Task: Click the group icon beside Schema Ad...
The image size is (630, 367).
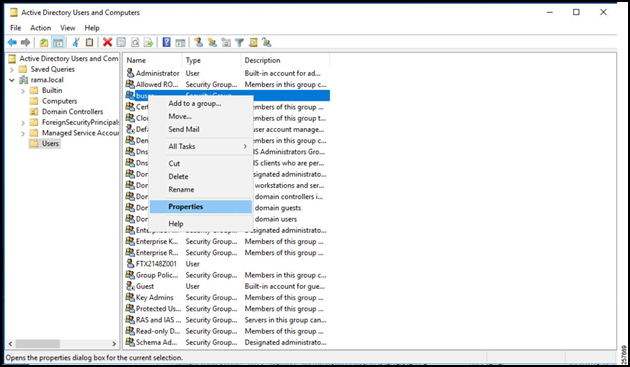Action: tap(130, 342)
